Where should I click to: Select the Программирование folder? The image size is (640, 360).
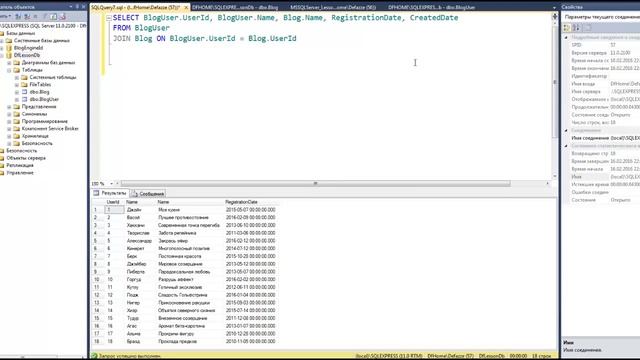[44, 121]
